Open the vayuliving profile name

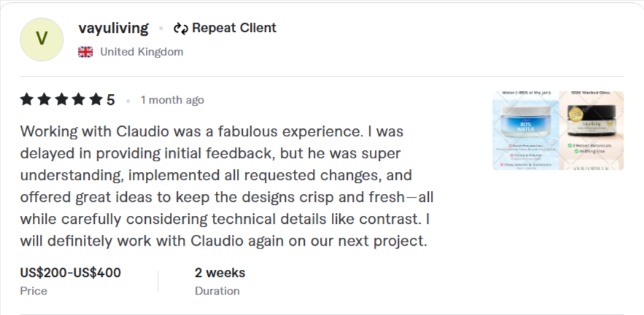[x=113, y=28]
